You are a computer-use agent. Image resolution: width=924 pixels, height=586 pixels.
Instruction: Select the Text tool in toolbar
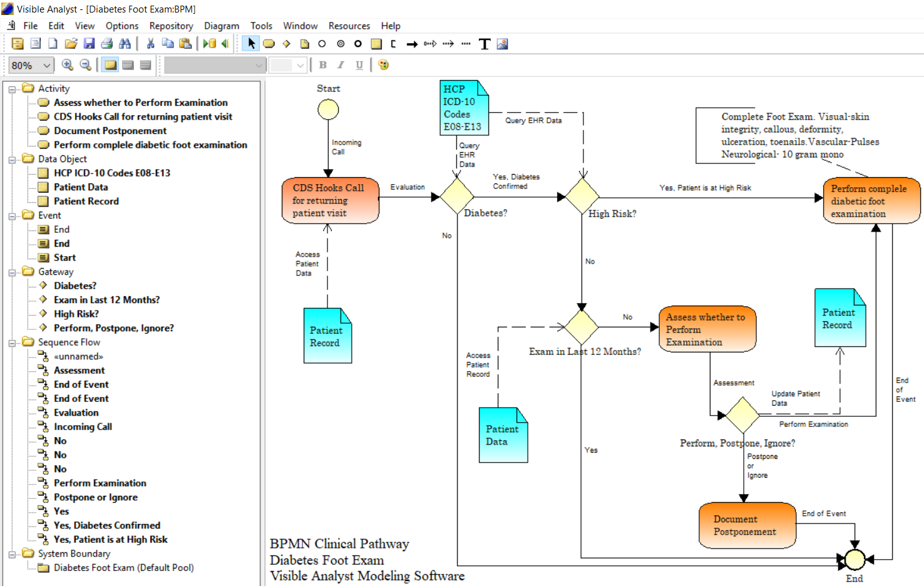pos(485,44)
